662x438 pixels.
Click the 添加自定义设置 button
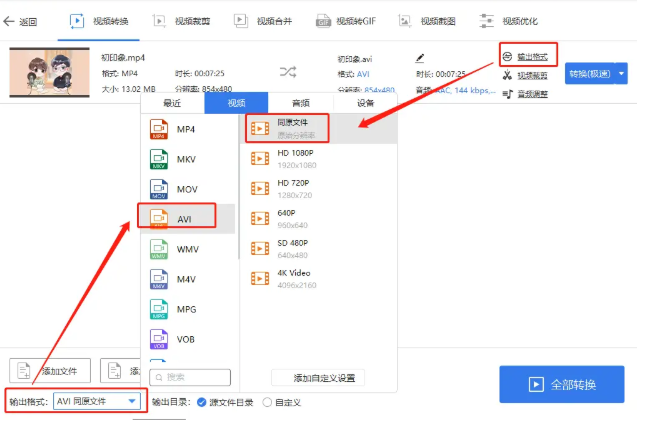[x=318, y=378]
